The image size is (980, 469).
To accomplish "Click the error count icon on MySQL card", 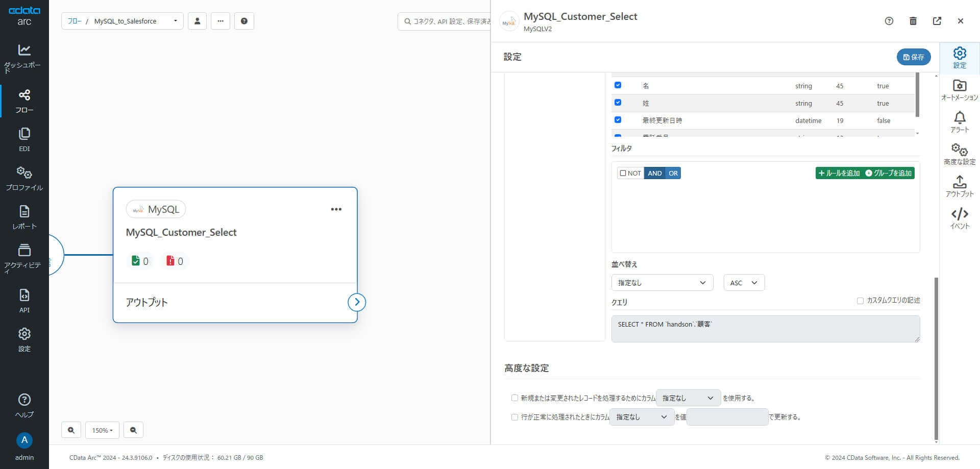I will click(170, 261).
